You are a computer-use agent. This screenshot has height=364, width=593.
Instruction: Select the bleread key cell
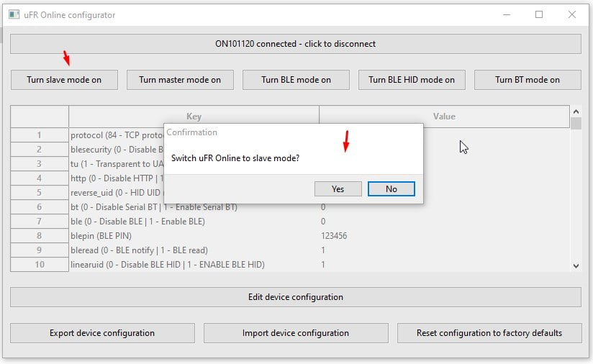tap(194, 250)
